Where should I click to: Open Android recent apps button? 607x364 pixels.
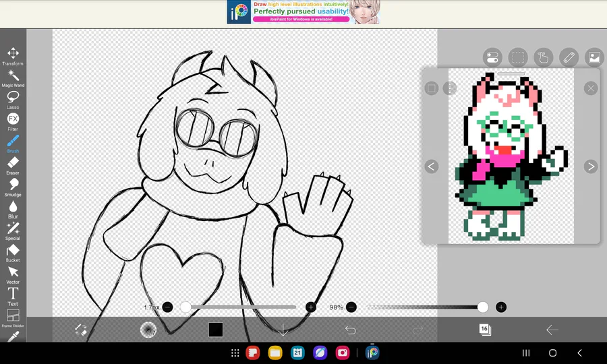[x=525, y=353]
